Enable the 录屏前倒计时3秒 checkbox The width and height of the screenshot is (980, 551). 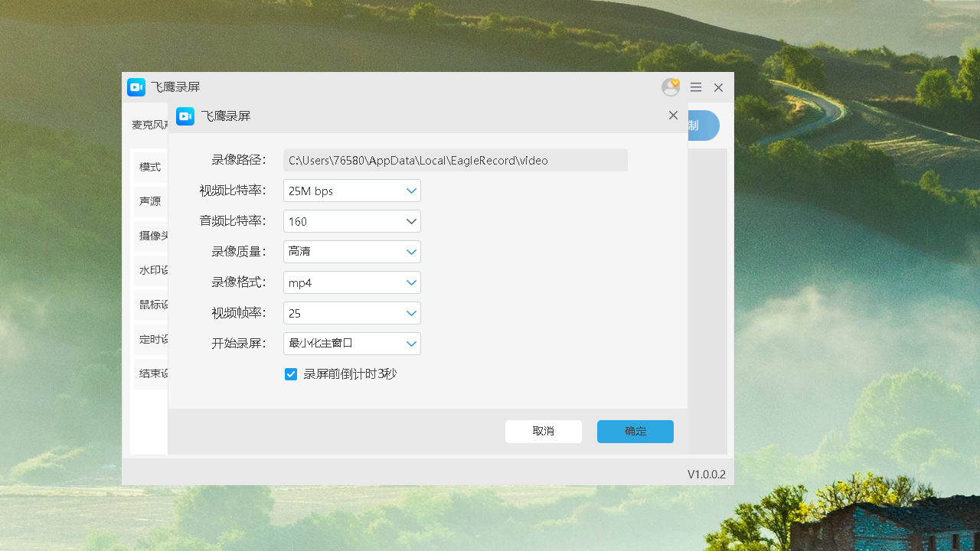click(291, 373)
